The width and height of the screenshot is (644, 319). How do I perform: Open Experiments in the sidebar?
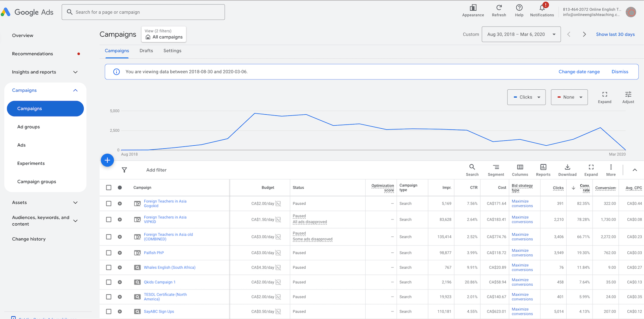[31, 163]
